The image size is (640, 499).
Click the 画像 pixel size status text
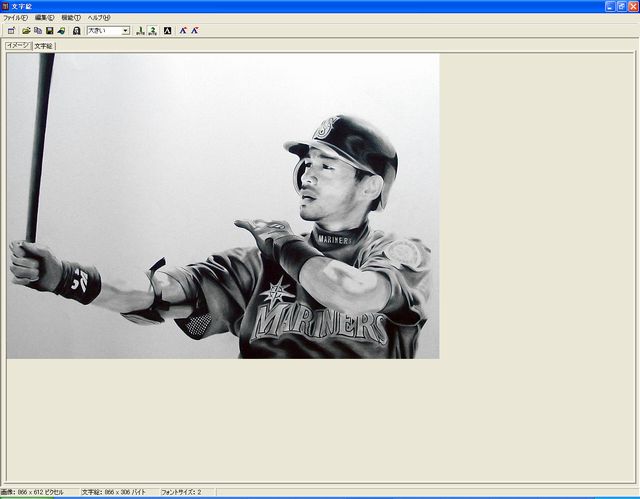32,492
